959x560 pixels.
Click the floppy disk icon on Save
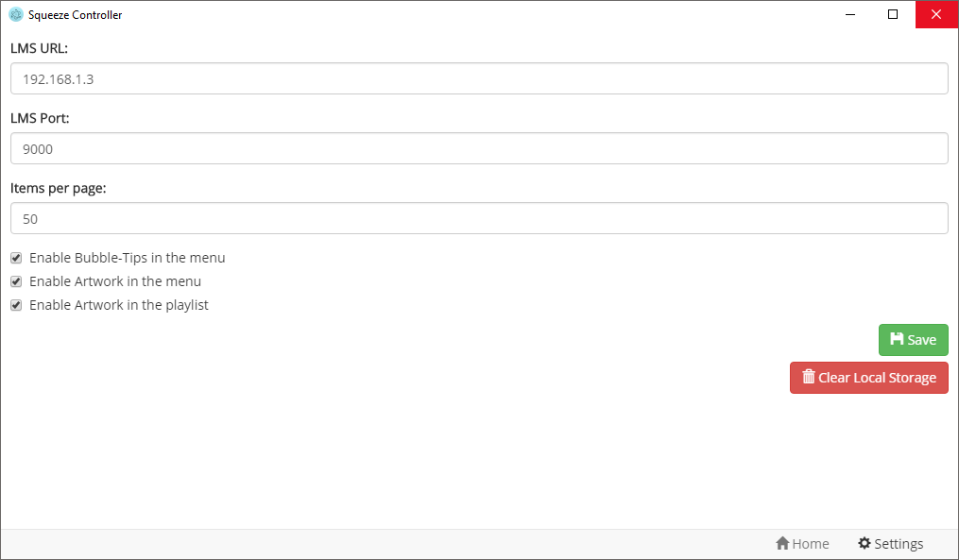tap(897, 339)
